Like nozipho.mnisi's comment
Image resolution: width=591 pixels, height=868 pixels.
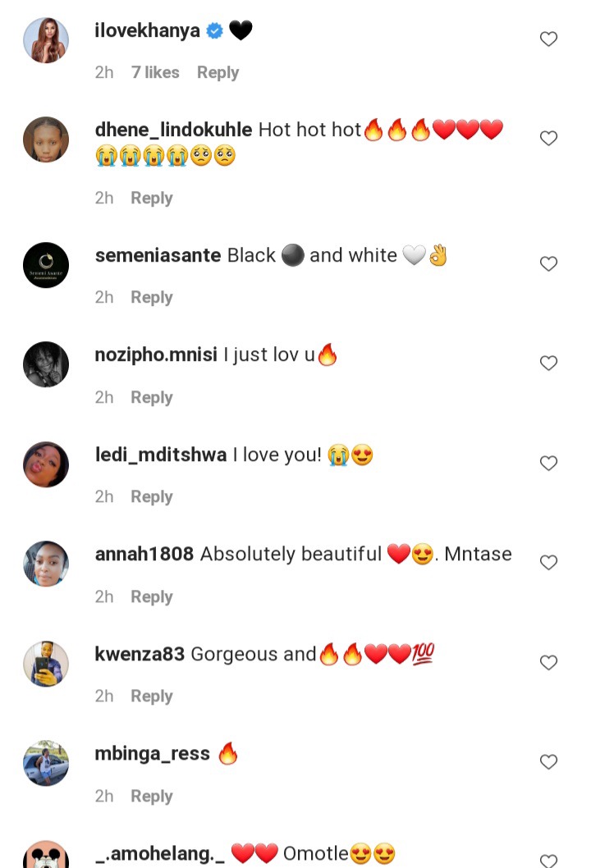[548, 363]
